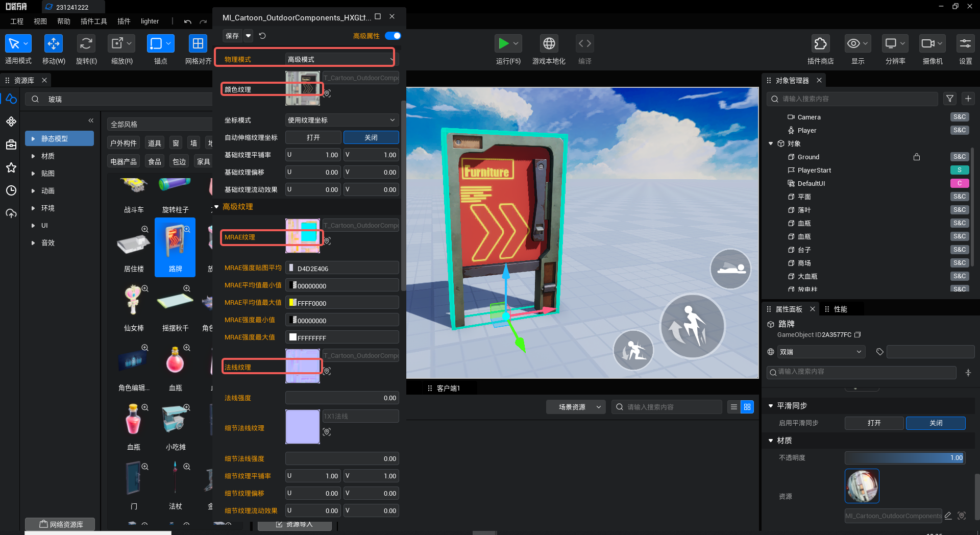
Task: Filter resources by 电器产品 tag
Action: point(124,161)
